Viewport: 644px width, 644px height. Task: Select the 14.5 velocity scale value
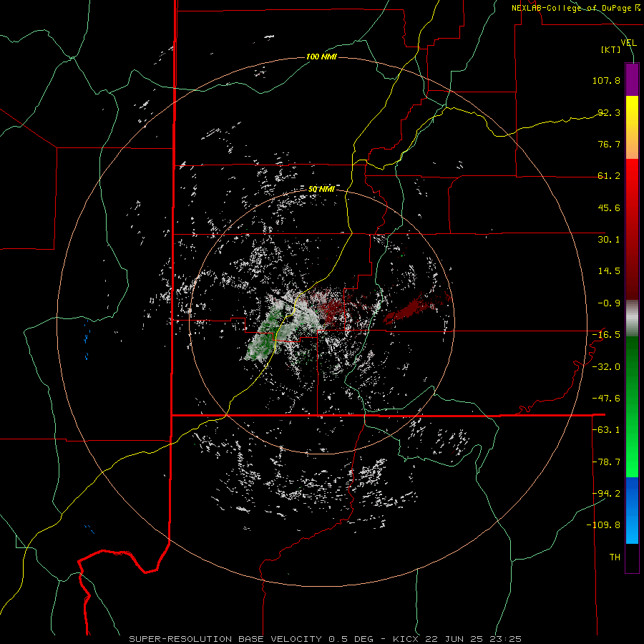[609, 271]
